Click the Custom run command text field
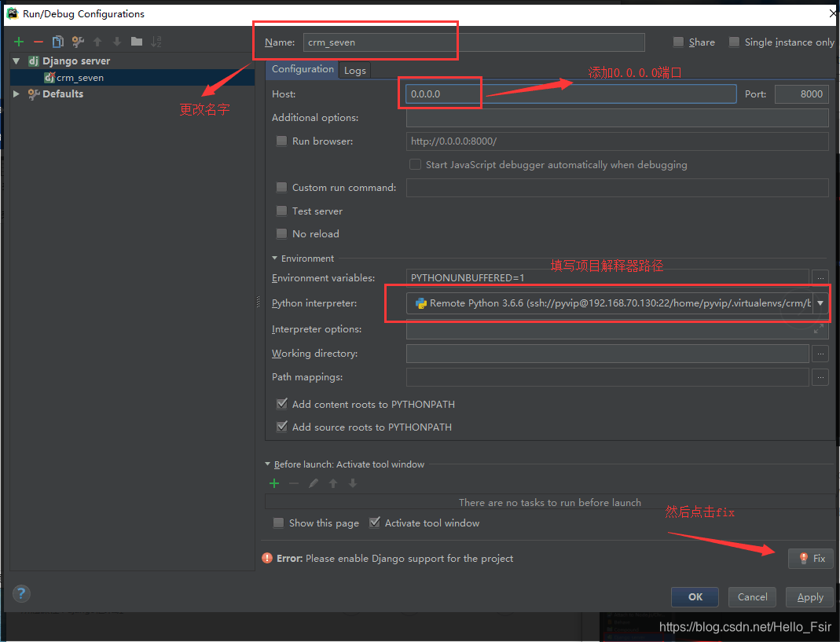Viewport: 840px width, 642px height. tap(617, 188)
